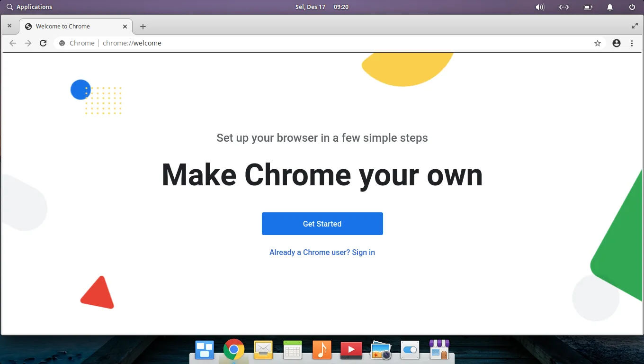Check the battery indicator
This screenshot has height=364, width=644.
click(x=588, y=7)
